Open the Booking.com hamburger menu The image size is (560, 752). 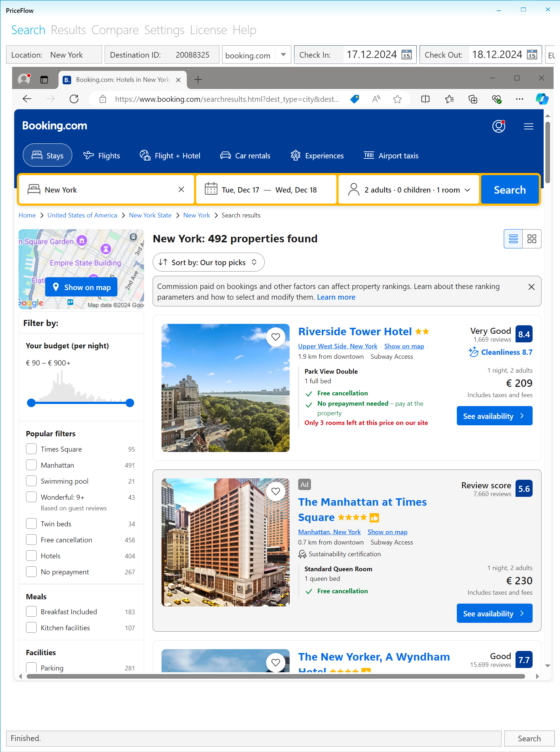point(529,126)
